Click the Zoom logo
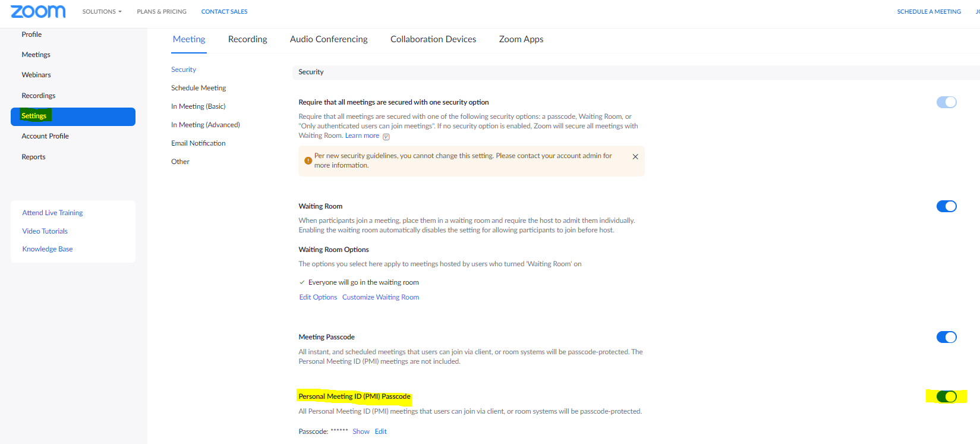980x444 pixels. 38,11
